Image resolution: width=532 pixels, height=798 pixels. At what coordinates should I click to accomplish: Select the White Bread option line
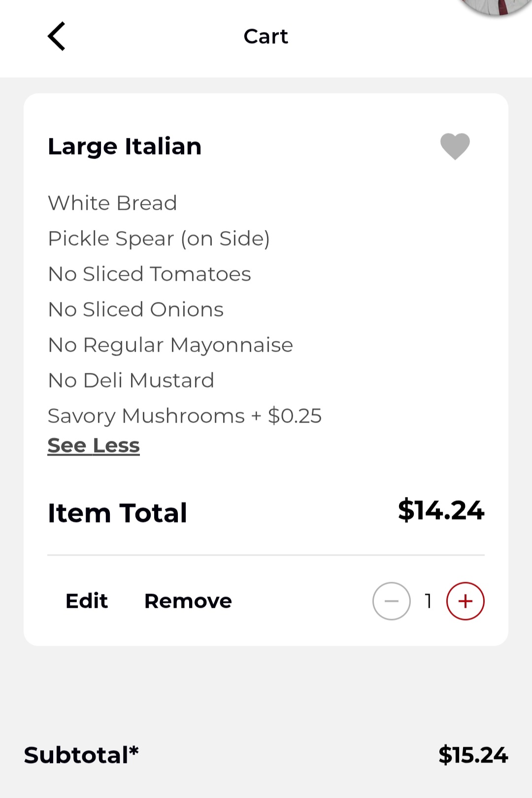112,203
